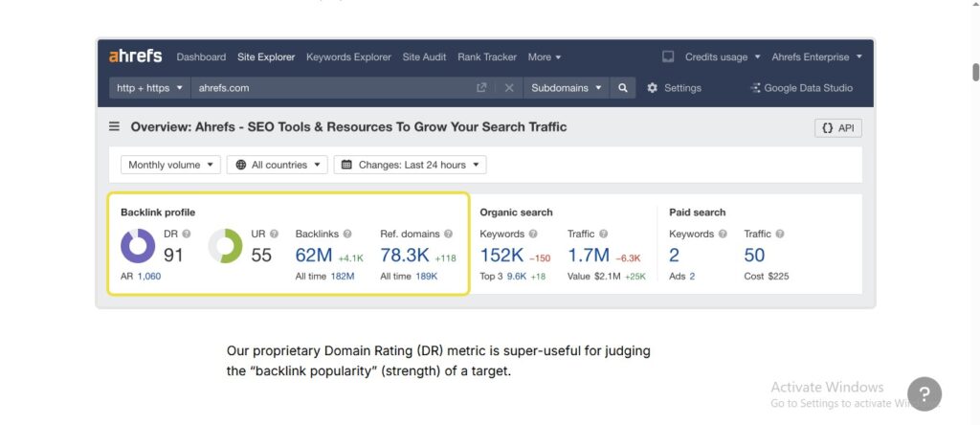Open the Ahrefs Enterprise account menu
This screenshot has height=425, width=980.
click(x=817, y=56)
